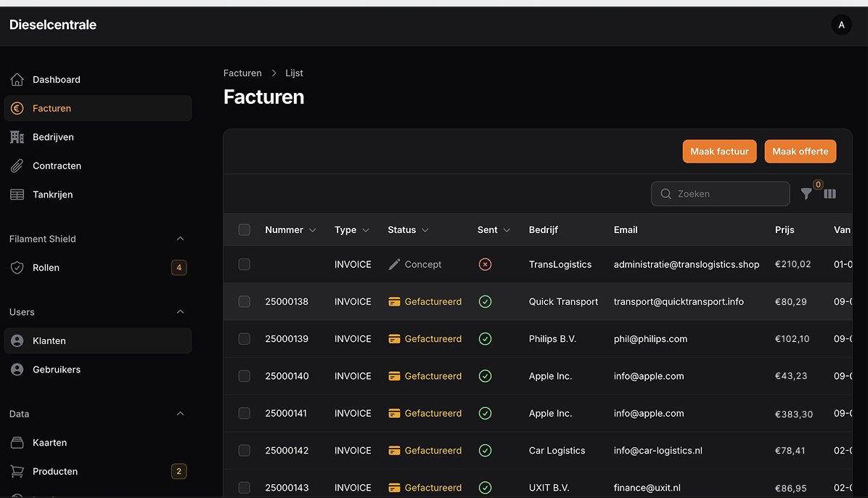Open the user avatar A menu
The image size is (868, 498).
click(x=841, y=25)
